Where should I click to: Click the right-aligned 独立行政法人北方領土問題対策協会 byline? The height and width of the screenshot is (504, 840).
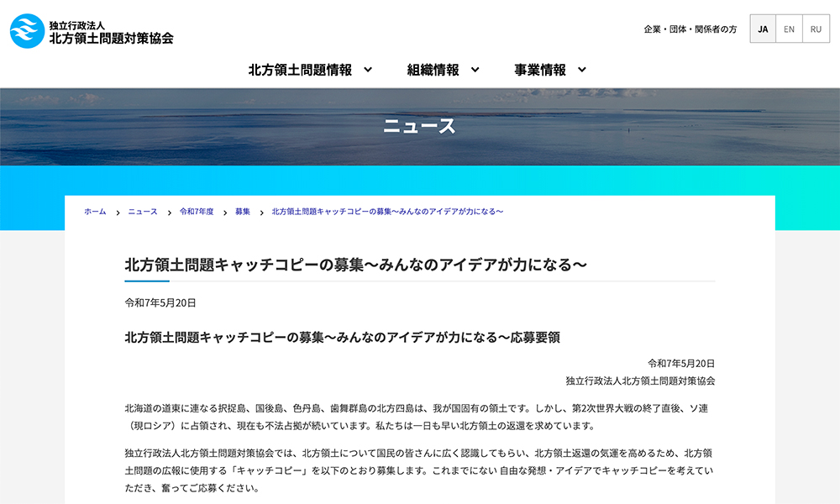(x=640, y=381)
